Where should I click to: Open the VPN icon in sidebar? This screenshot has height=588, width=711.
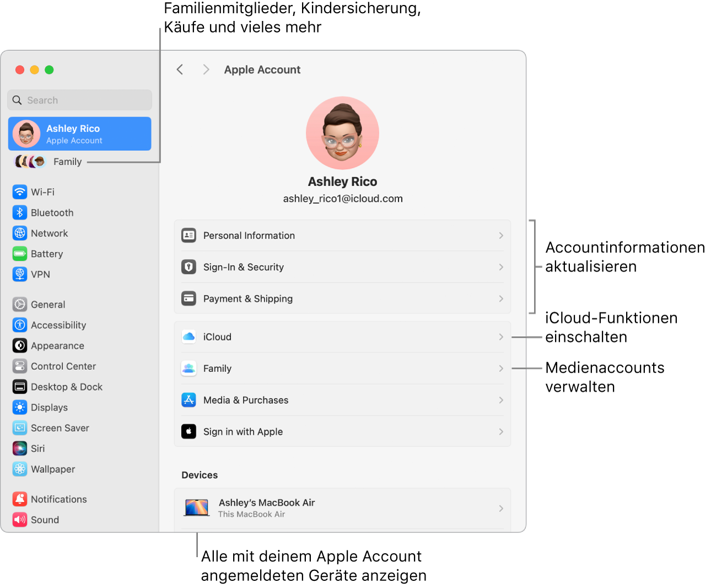click(20, 274)
